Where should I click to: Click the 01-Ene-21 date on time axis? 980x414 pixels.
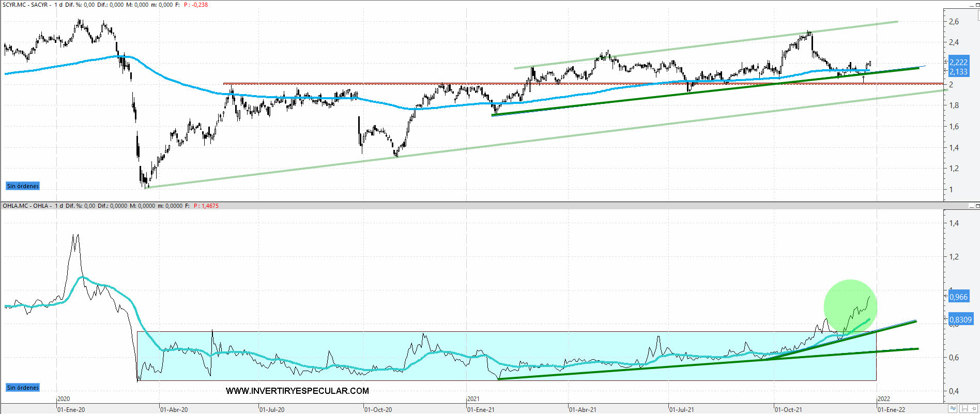click(482, 409)
